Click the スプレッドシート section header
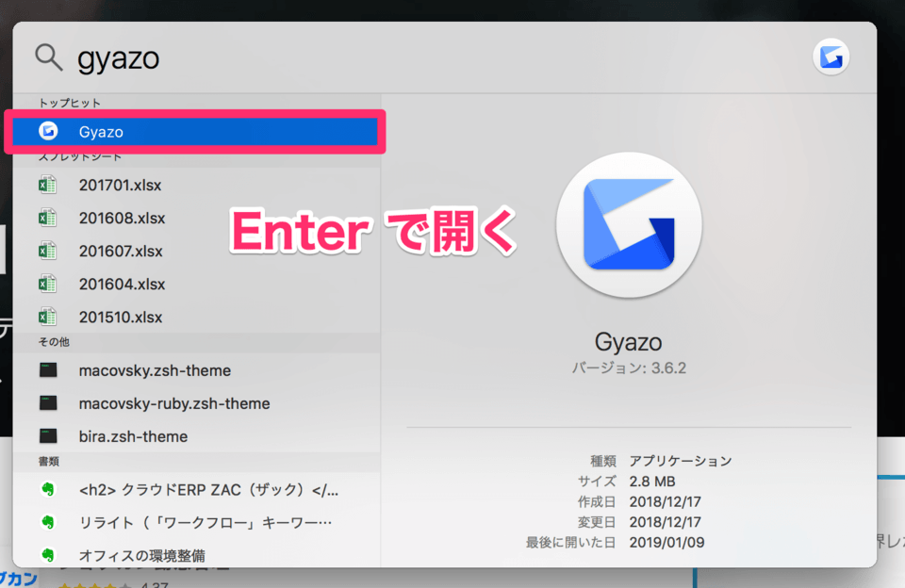Screen dimensions: 905x588 click(x=72, y=156)
